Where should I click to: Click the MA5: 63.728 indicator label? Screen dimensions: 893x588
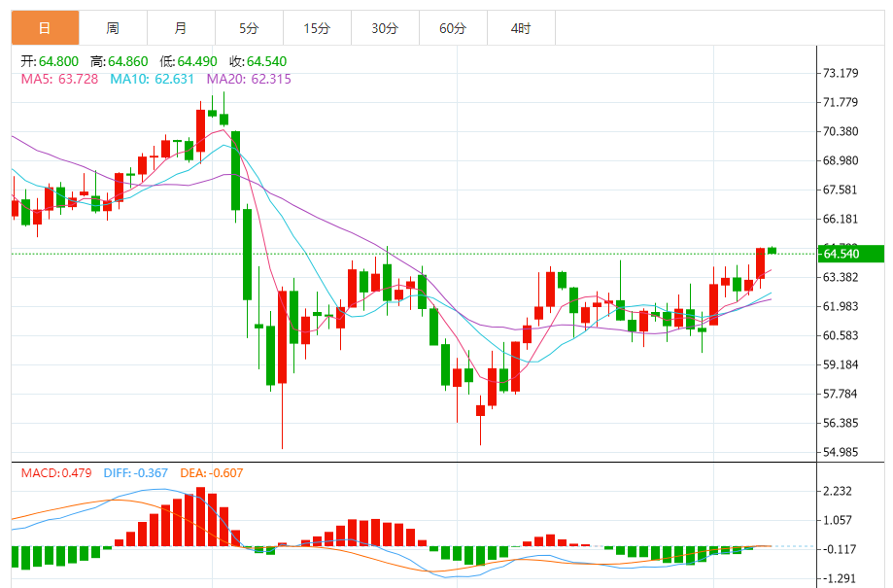pos(59,79)
